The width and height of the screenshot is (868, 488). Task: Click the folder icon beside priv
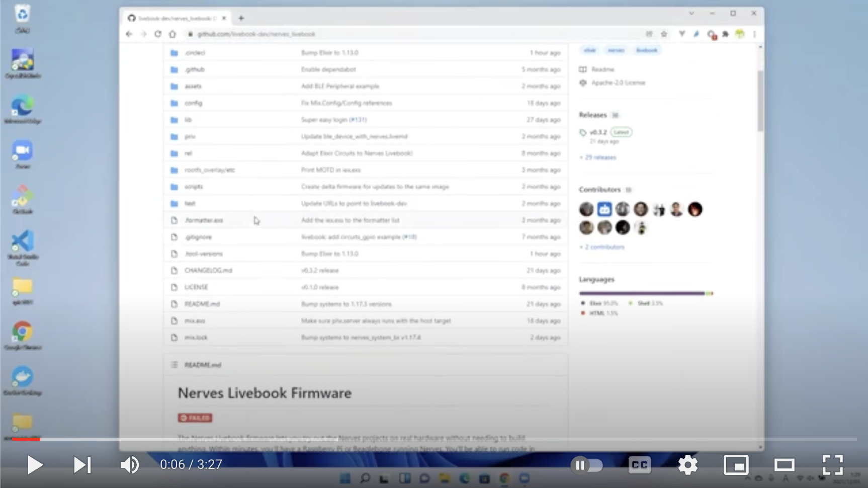pos(174,136)
